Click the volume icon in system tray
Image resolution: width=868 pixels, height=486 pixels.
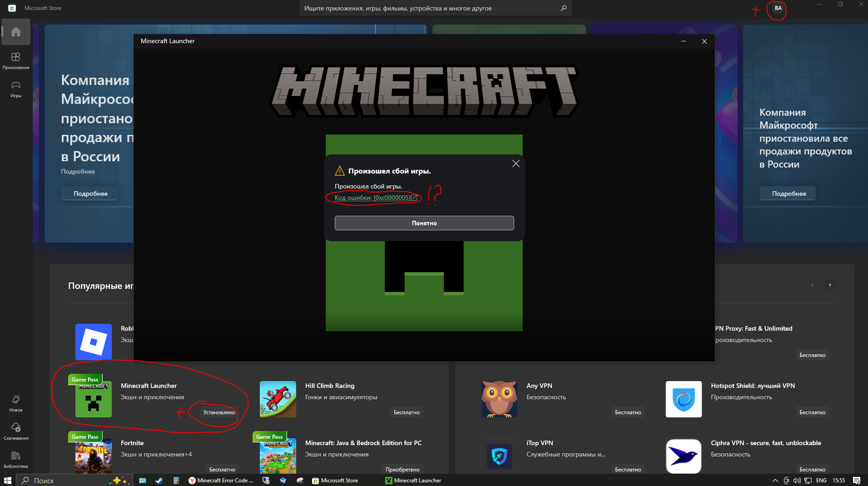point(797,481)
